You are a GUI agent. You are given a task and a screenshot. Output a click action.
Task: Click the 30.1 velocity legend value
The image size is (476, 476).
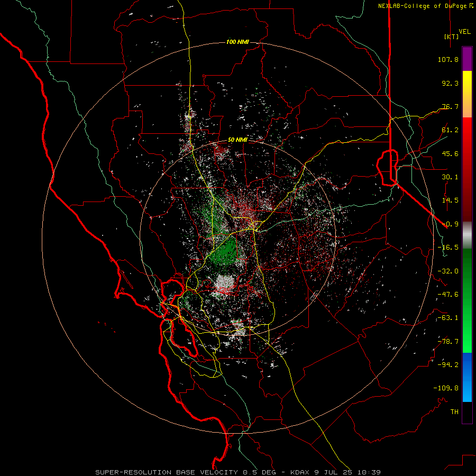pos(450,177)
